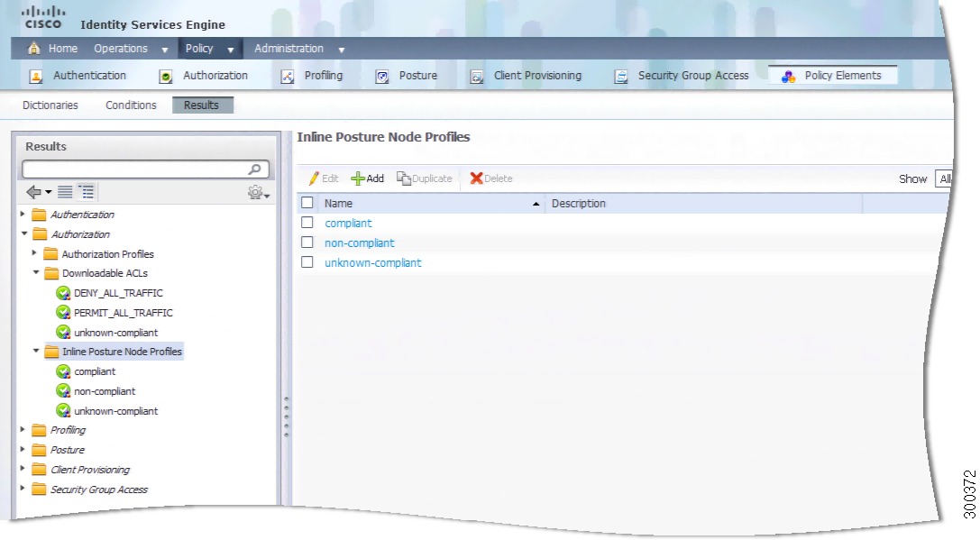Viewport: 980px width, 540px height.
Task: Click the Security Group Access folder icon
Action: (x=39, y=490)
